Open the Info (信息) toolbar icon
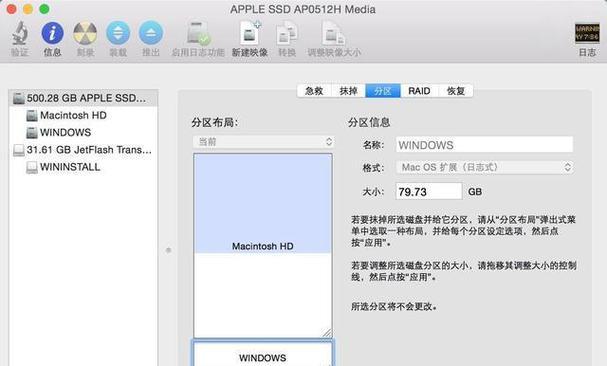The width and height of the screenshot is (607, 366). point(52,33)
